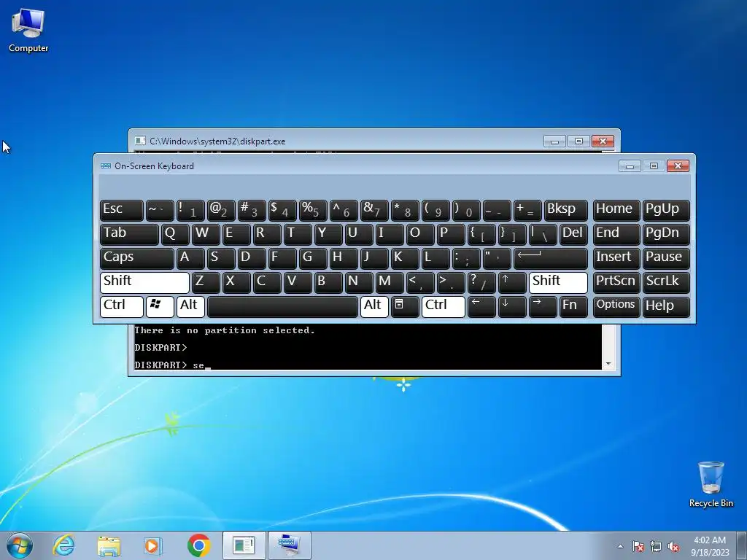Viewport: 747px width, 560px height.
Task: Toggle the Caps lock key
Action: [136, 259]
